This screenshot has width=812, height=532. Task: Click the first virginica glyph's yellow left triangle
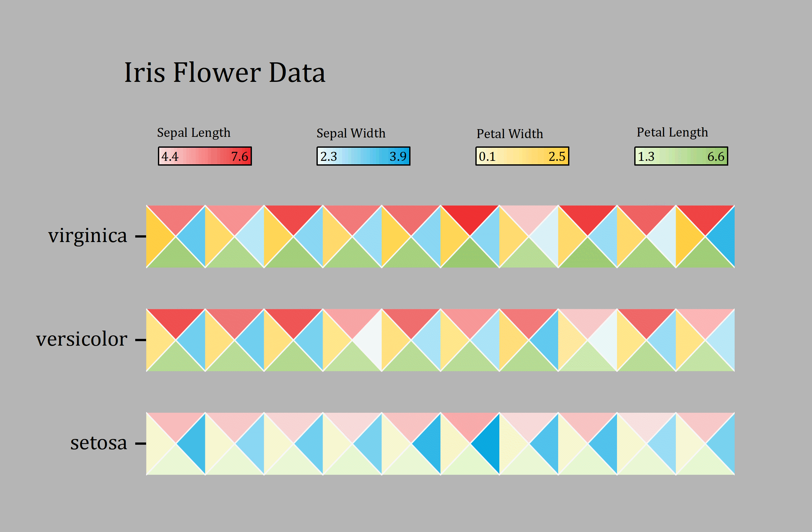pyautogui.click(x=156, y=237)
